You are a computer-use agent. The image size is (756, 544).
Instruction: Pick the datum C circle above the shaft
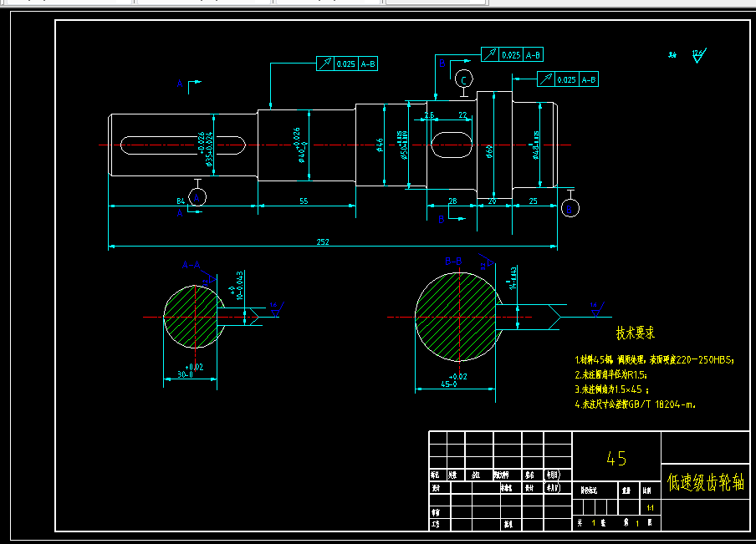pos(464,79)
